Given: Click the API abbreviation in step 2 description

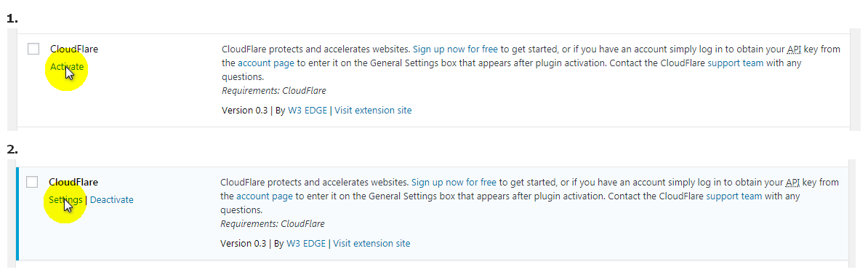Looking at the screenshot, I should tap(792, 182).
